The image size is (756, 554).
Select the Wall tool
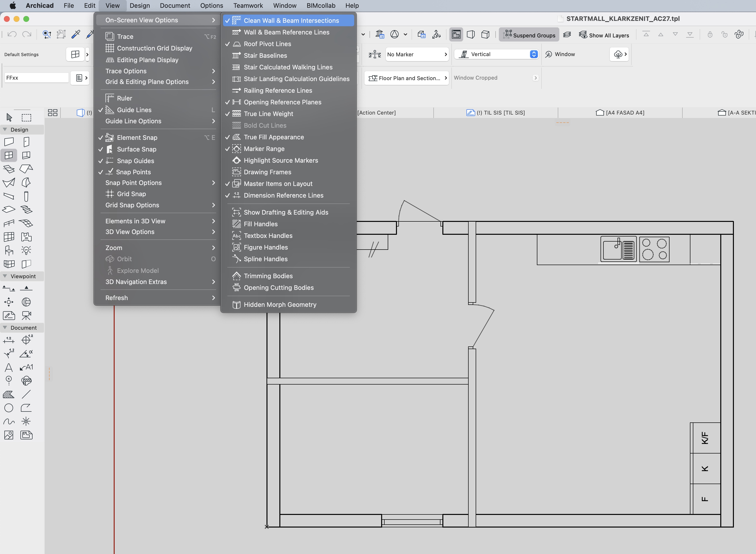(9, 142)
